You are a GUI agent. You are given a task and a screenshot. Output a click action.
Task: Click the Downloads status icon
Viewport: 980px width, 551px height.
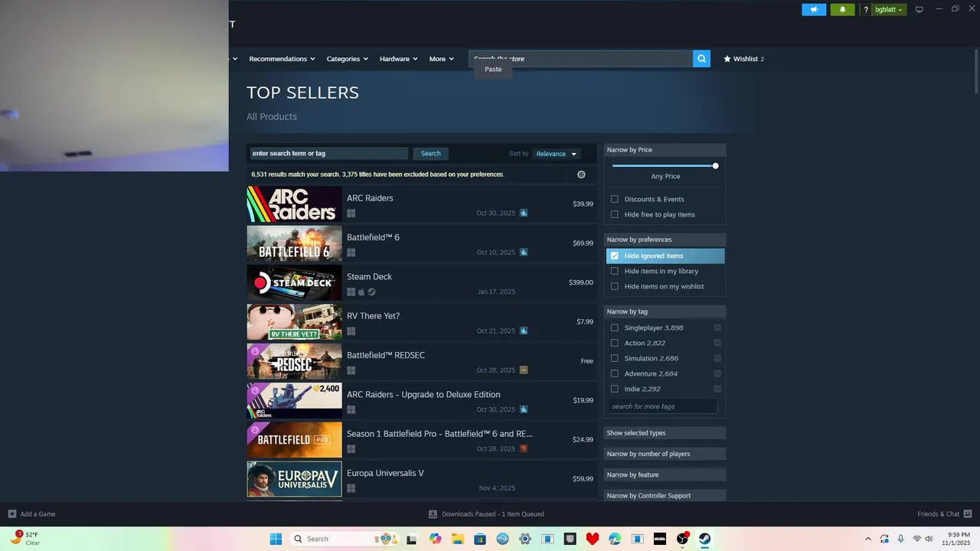433,514
